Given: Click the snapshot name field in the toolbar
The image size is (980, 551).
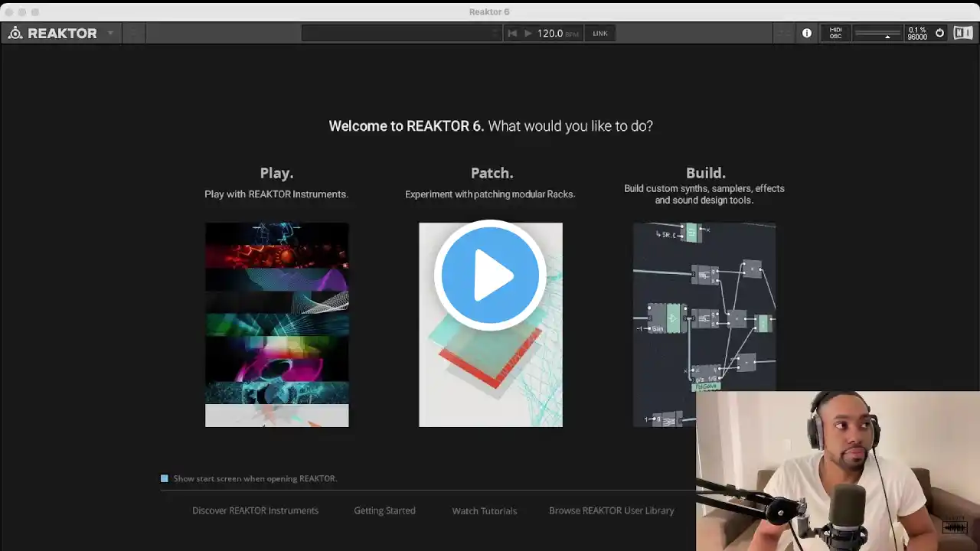Looking at the screenshot, I should pos(401,33).
